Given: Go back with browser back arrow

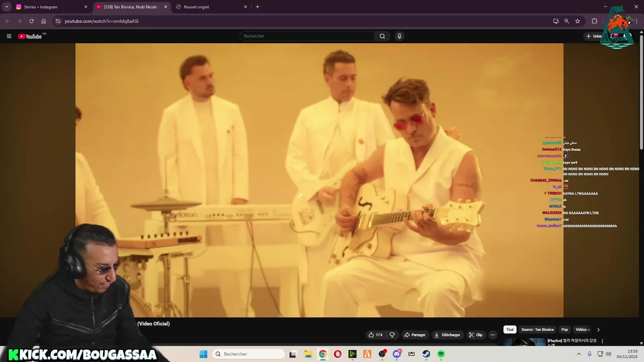Looking at the screenshot, I should [x=7, y=21].
